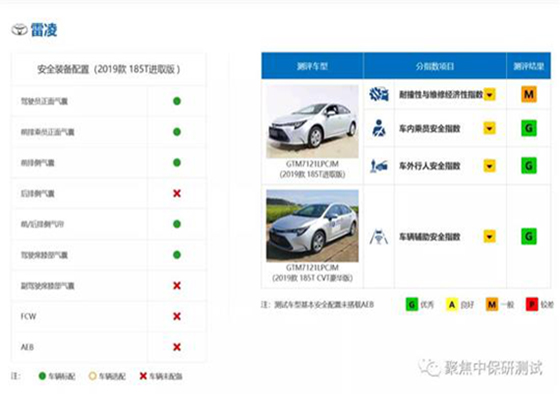
Task: Expand the 车辆辅助安全指数 dropdown arrow
Action: click(x=490, y=236)
